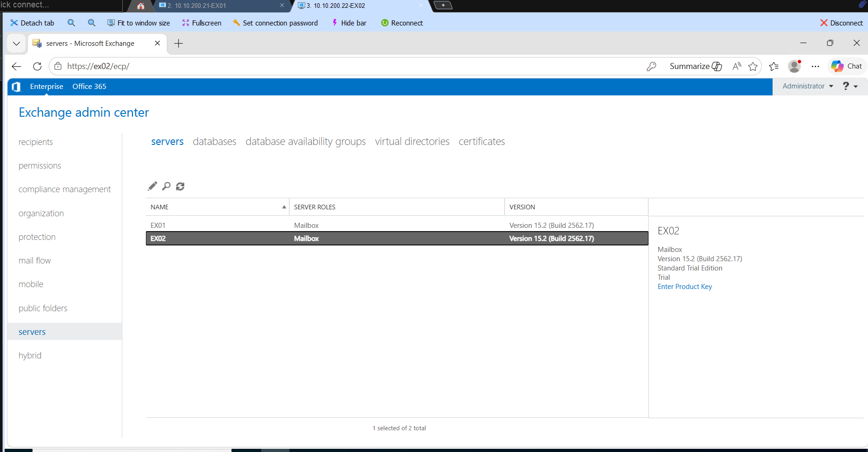Sort by VERSION column header
Image resolution: width=868 pixels, height=452 pixels.
click(x=576, y=207)
